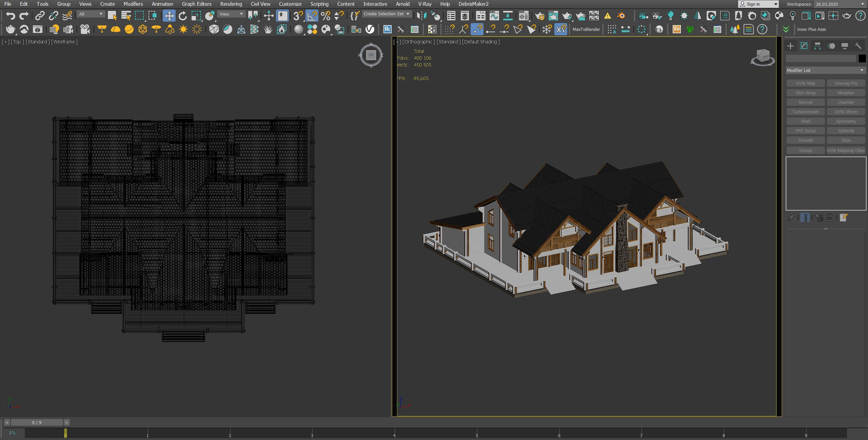This screenshot has width=868, height=440.
Task: Open Hierarchy tab in command panel
Action: pos(817,46)
